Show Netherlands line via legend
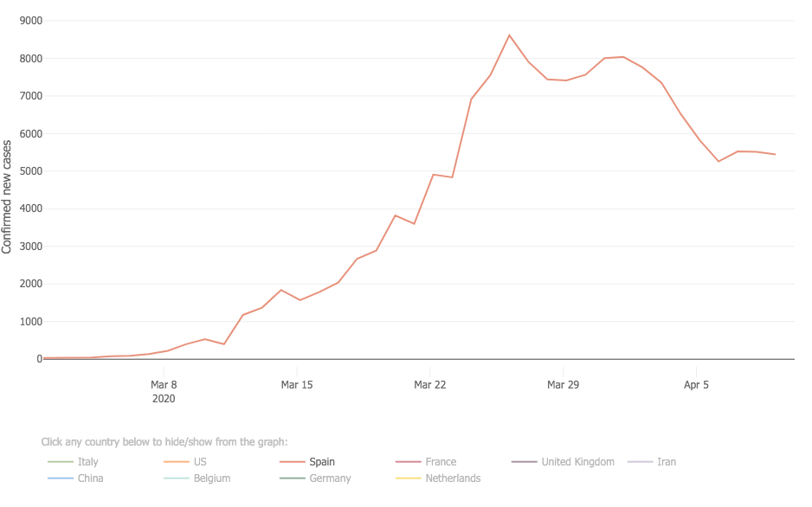Image resolution: width=812 pixels, height=507 pixels. click(x=452, y=478)
